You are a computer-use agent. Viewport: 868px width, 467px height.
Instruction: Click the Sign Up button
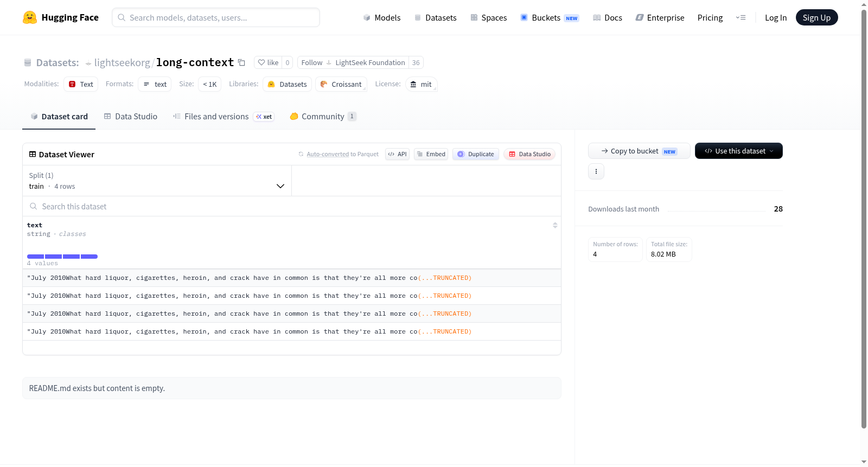click(816, 17)
